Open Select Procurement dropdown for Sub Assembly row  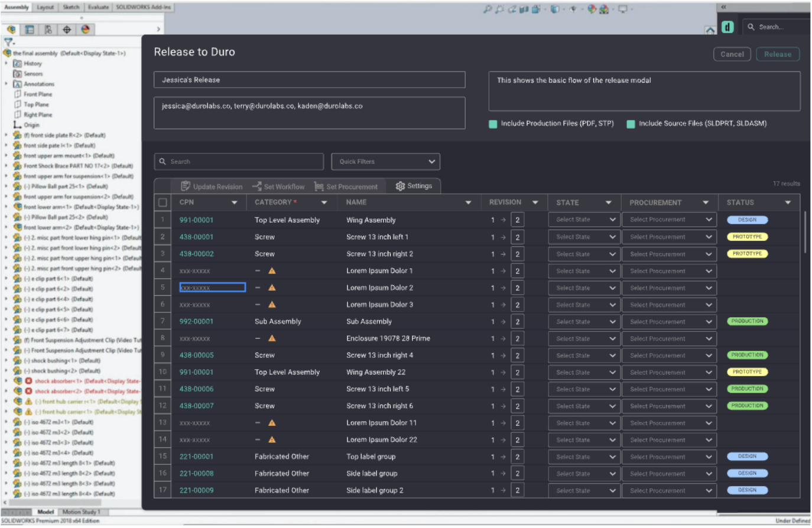(669, 322)
